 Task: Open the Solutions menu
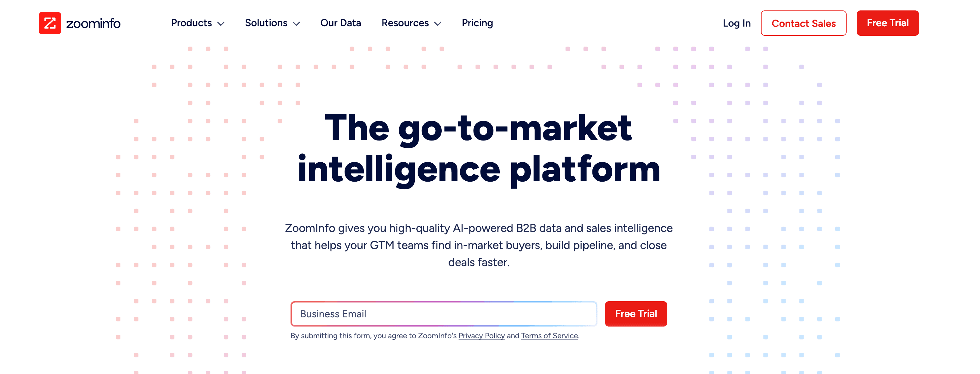coord(266,23)
